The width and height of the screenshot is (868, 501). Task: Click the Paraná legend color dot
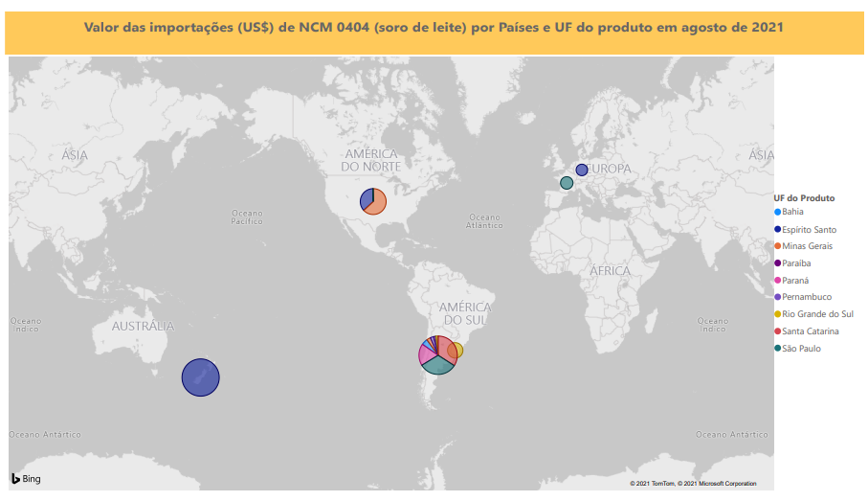778,281
